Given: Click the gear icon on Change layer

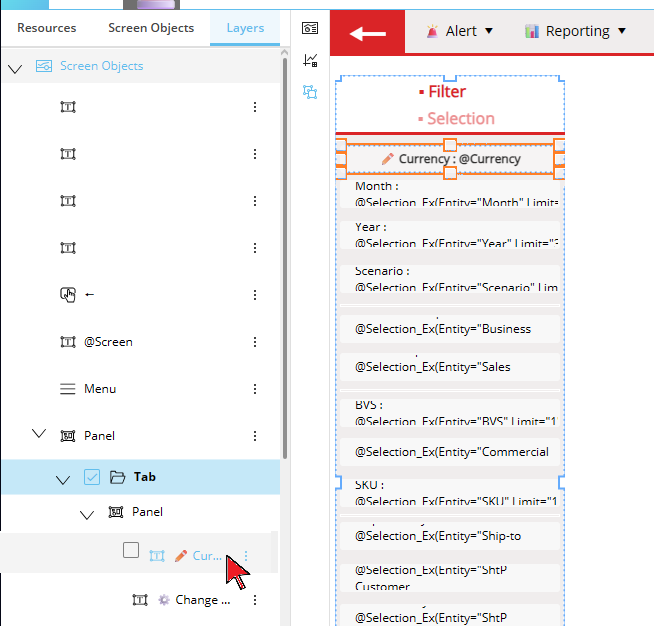Looking at the screenshot, I should pos(164,600).
